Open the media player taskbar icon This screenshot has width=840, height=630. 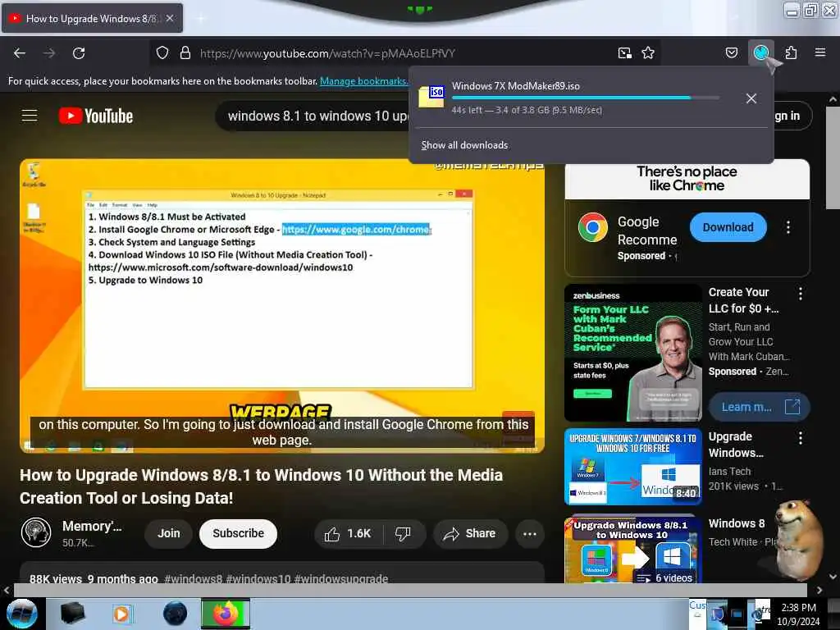click(x=121, y=614)
